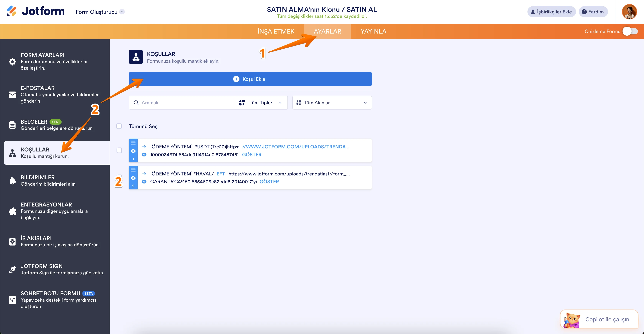Switch to the AYARLAR tab
Viewport: 644px width, 334px height.
tap(328, 31)
